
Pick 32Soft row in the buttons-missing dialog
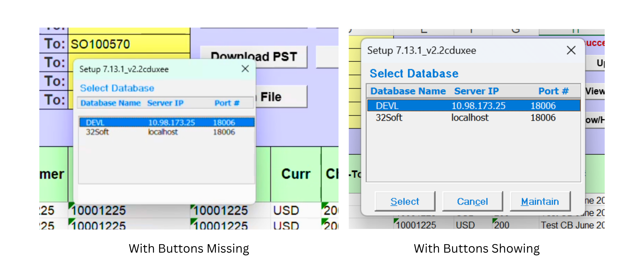click(x=167, y=132)
